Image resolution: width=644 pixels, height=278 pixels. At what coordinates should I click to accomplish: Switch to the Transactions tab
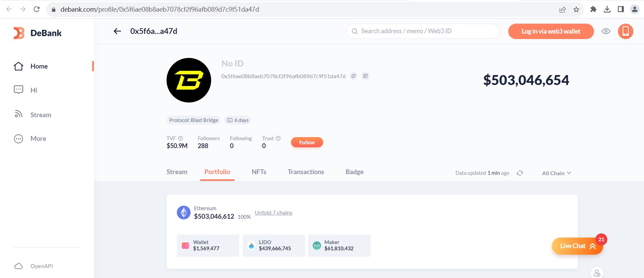pos(306,172)
